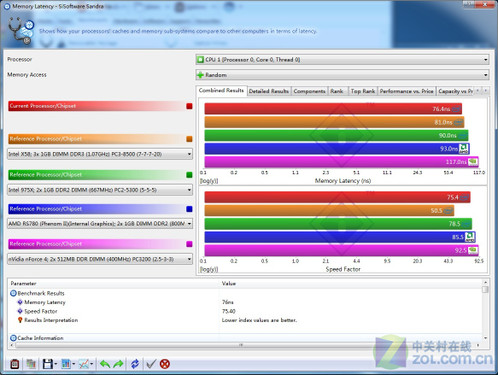The height and width of the screenshot is (375, 498).
Task: Open the Intel X58 reference chipset dropdown
Action: pyautogui.click(x=100, y=154)
